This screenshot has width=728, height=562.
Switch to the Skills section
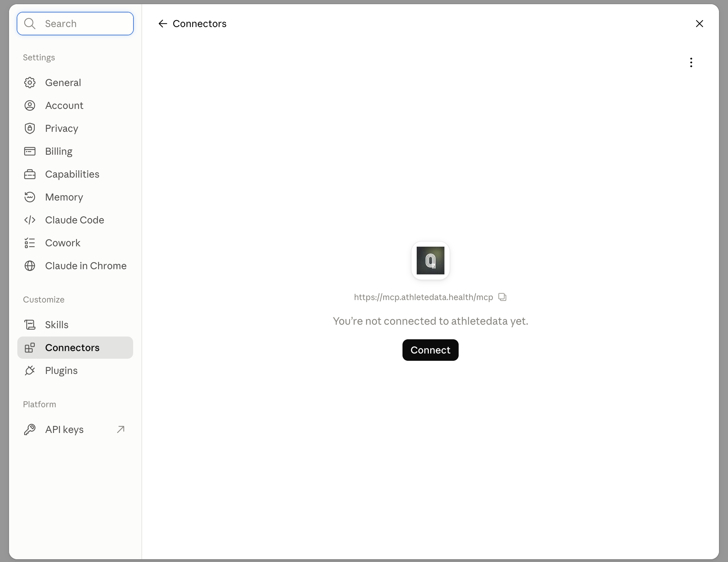point(75,325)
